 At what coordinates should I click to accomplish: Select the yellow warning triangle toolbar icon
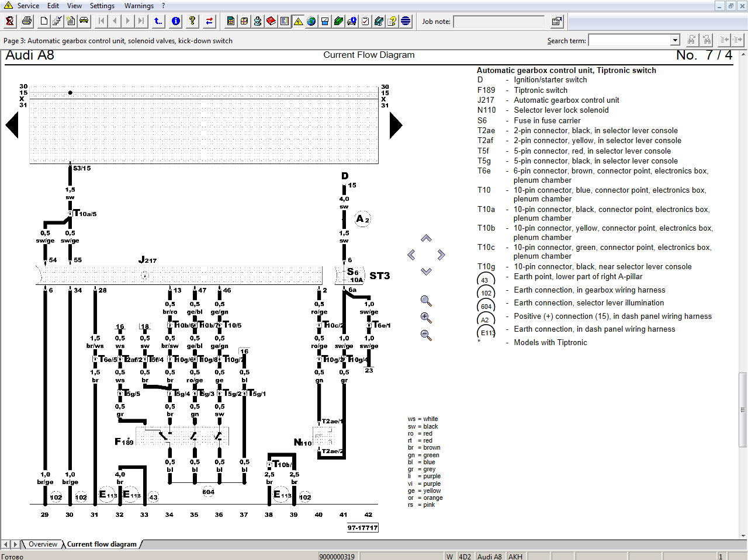[x=298, y=22]
